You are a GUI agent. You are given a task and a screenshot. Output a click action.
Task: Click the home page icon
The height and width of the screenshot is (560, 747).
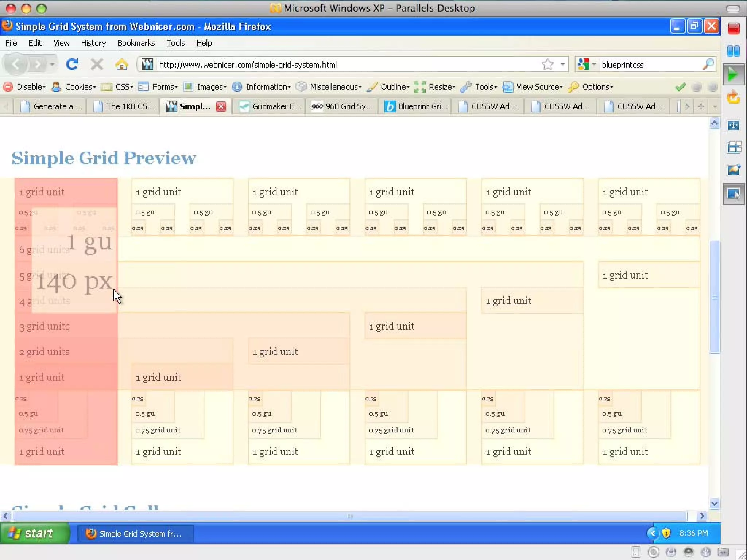click(x=121, y=65)
